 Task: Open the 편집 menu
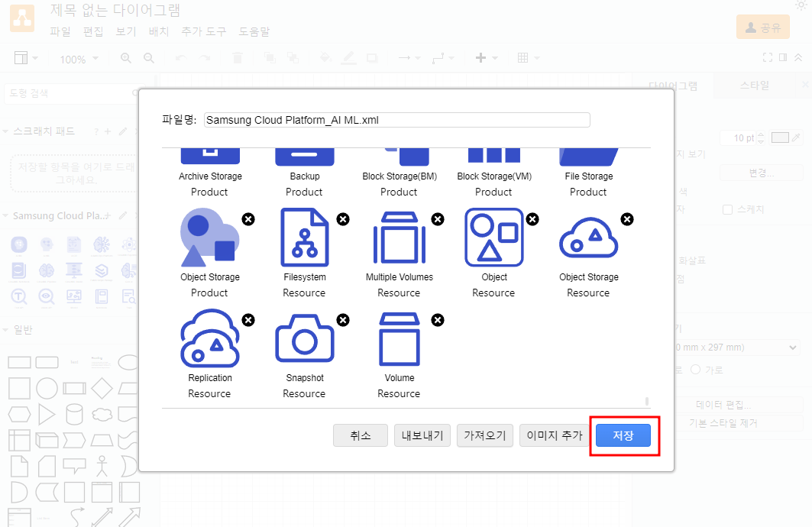[x=93, y=31]
